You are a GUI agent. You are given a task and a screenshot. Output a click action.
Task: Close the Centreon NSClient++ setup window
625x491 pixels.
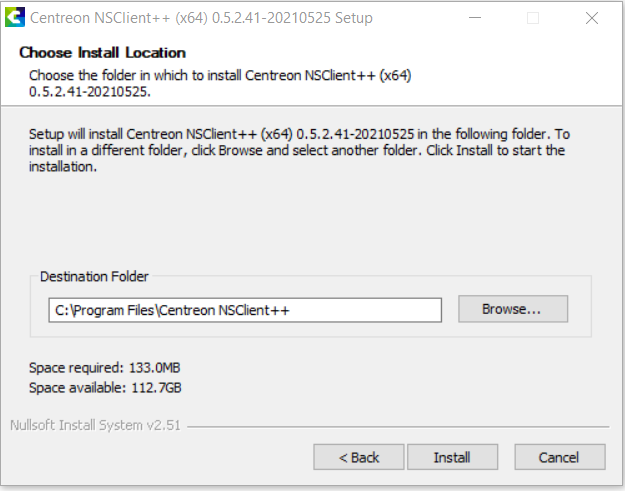point(590,18)
